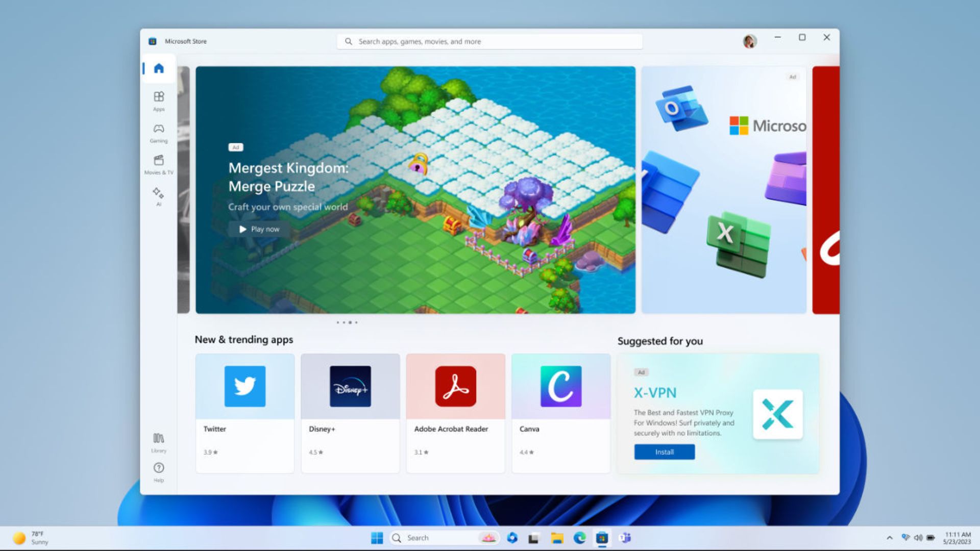Click the magnifier icon in store search
This screenshot has height=551, width=980.
pos(349,41)
